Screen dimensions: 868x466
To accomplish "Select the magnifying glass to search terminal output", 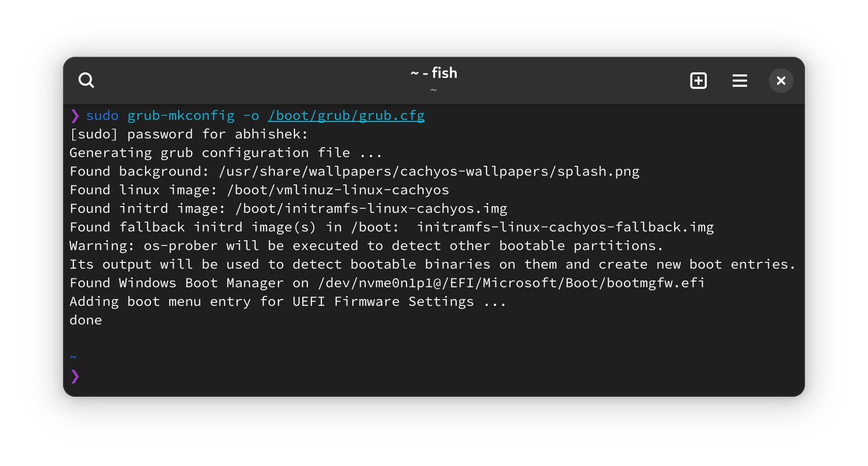I will pos(87,81).
